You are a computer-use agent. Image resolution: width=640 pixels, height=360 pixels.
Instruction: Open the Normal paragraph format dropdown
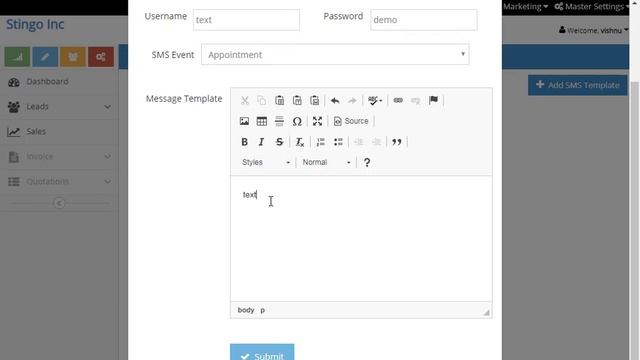click(x=326, y=162)
